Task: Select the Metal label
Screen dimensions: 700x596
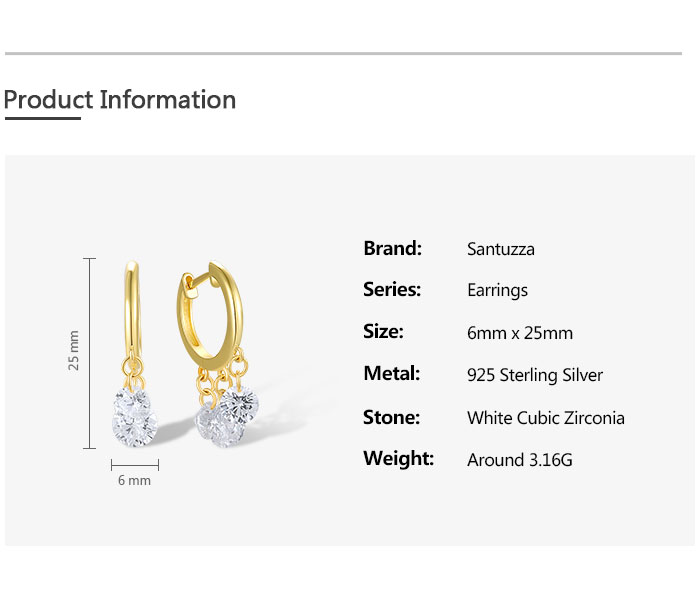Action: (x=391, y=374)
